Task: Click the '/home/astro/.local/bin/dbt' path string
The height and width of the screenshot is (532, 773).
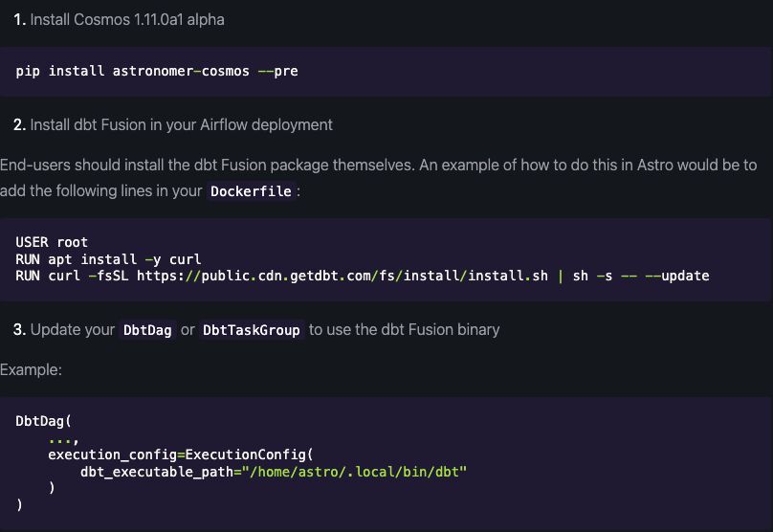Action: tap(355, 472)
